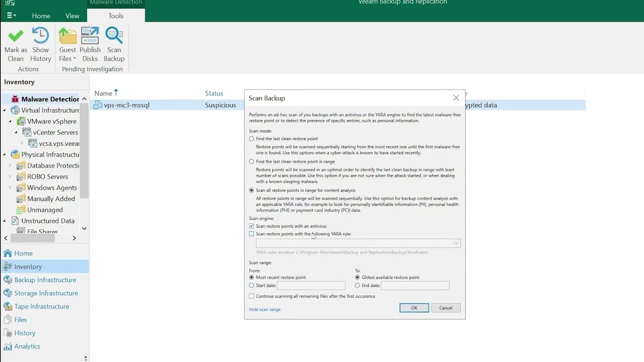Click the VMware vSphere node icon
Screen dimensions: 644x362
[x=21, y=121]
